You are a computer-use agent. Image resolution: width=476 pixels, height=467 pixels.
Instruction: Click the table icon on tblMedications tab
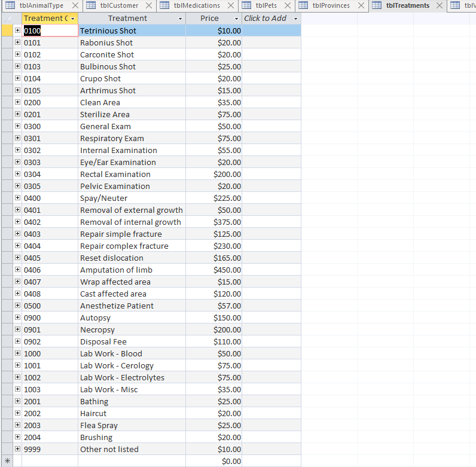(164, 5)
